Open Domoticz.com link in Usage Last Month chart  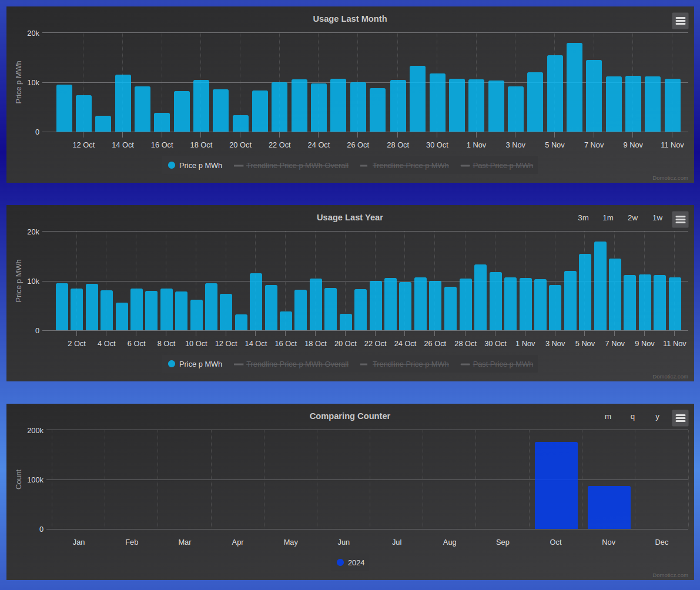670,178
